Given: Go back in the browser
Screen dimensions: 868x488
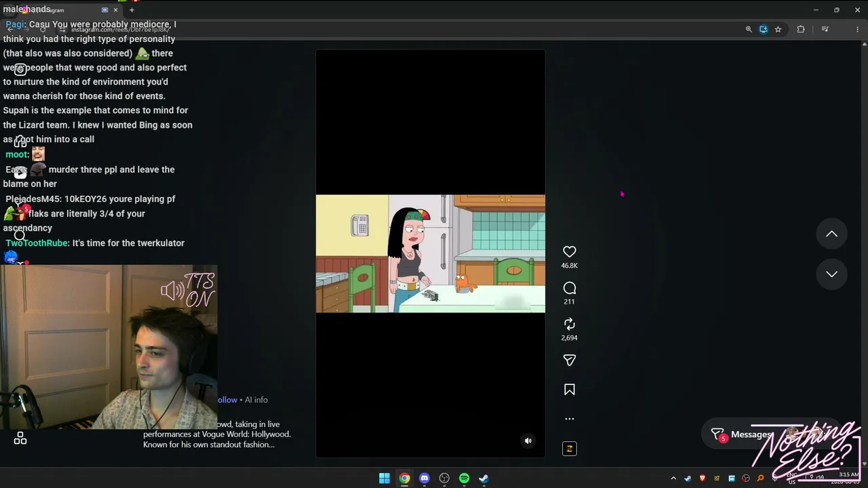Looking at the screenshot, I should (x=11, y=29).
